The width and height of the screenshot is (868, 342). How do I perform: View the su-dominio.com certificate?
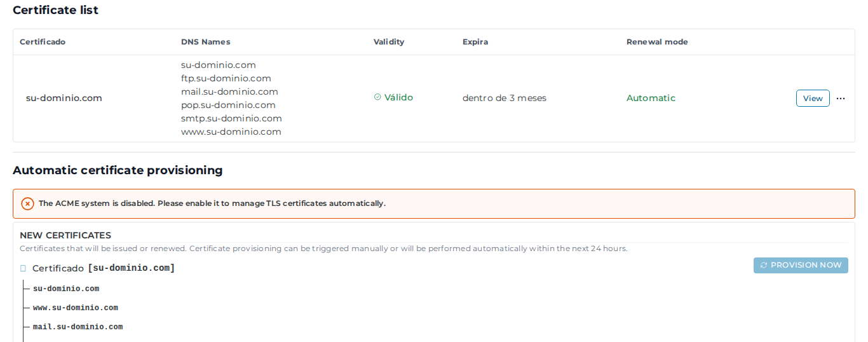(x=813, y=99)
